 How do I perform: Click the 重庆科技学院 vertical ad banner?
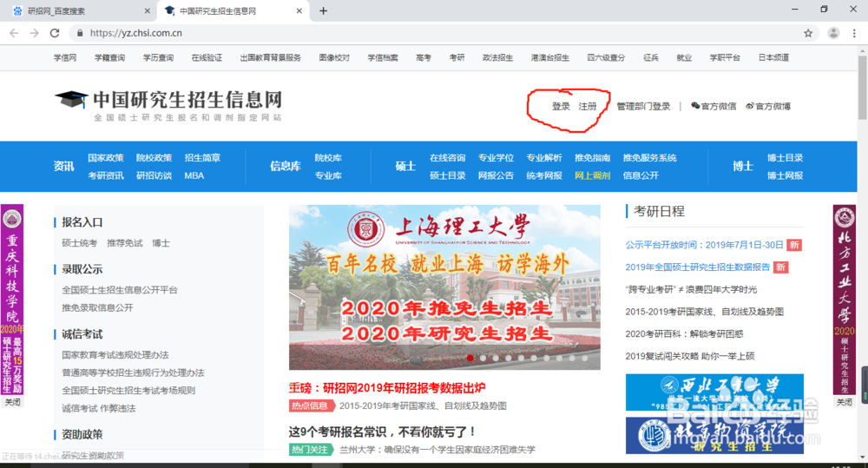[12, 300]
